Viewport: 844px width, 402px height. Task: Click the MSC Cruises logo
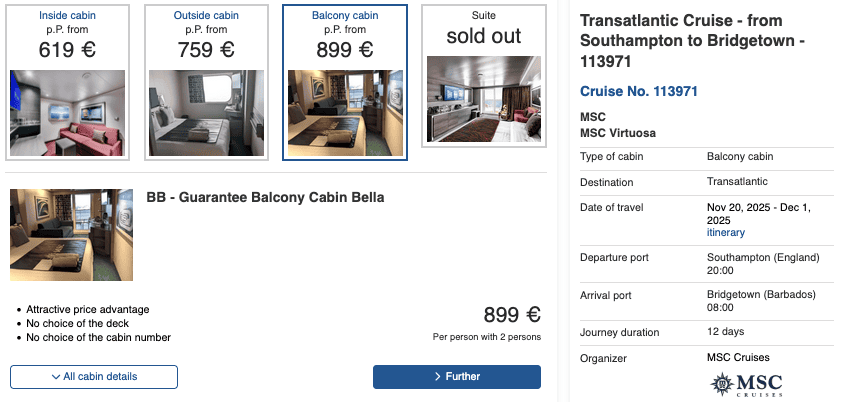(746, 384)
